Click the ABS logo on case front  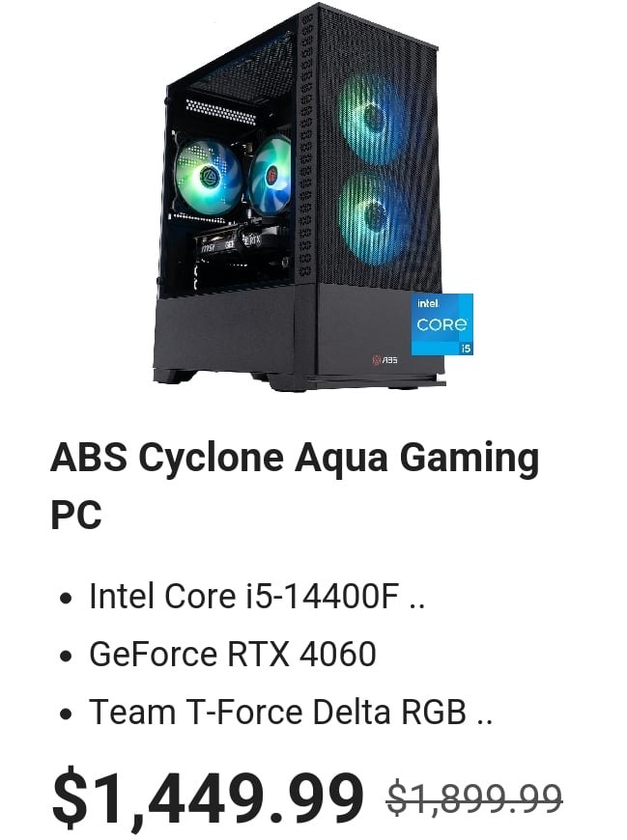385,360
